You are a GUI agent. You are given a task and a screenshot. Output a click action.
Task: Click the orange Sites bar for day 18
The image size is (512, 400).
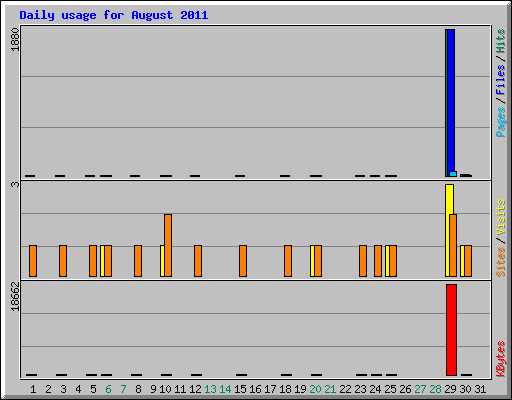click(288, 261)
